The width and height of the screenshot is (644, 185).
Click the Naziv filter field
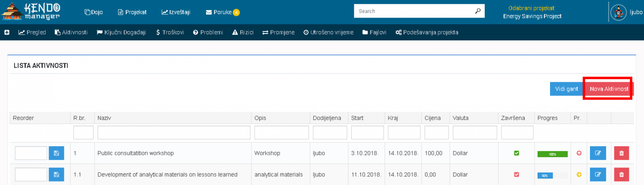pos(174,133)
